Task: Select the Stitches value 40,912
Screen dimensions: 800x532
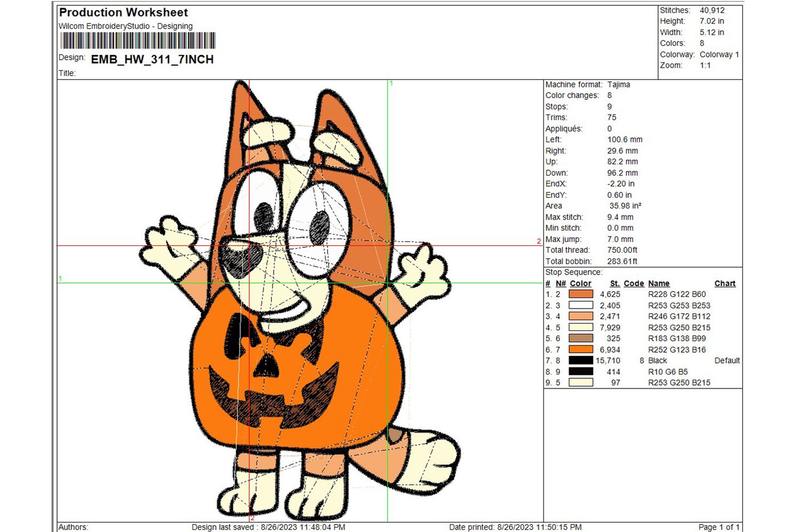Action: pos(712,10)
